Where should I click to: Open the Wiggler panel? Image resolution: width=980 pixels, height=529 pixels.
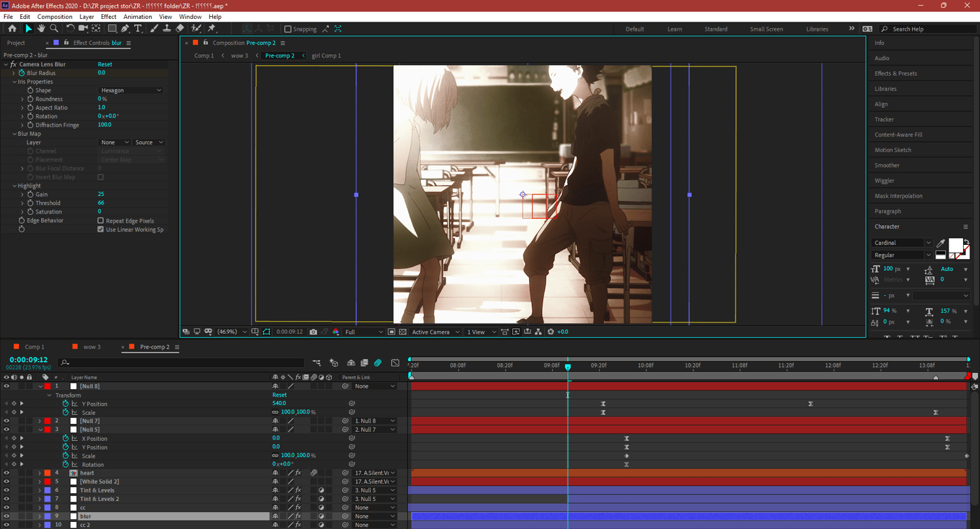pyautogui.click(x=885, y=180)
